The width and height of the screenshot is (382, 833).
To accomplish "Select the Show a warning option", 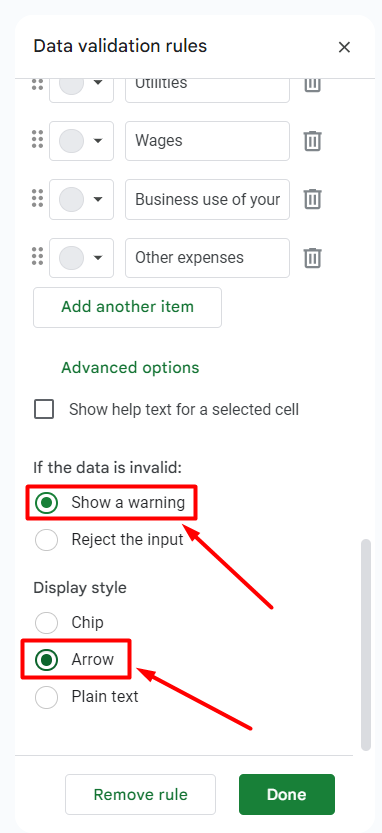I will coord(46,503).
